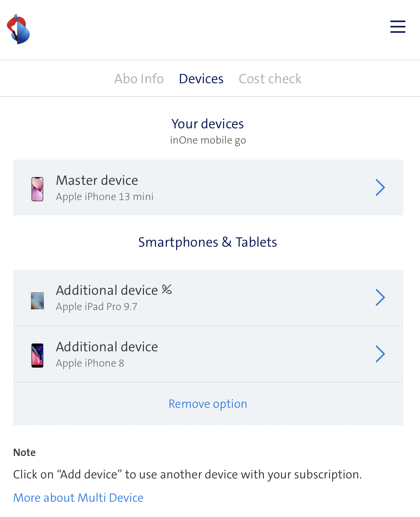Image resolution: width=420 pixels, height=517 pixels.
Task: Select the Master device title
Action: tap(97, 180)
